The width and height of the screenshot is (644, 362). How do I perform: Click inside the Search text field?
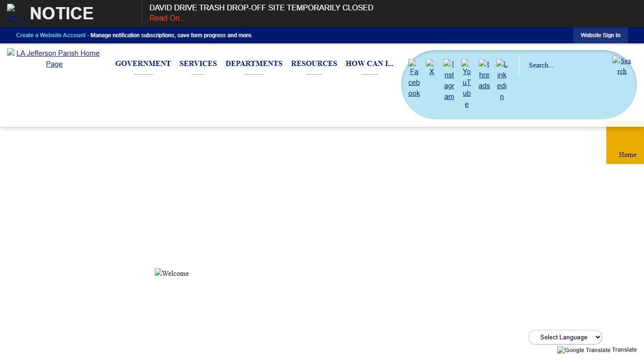tap(556, 65)
